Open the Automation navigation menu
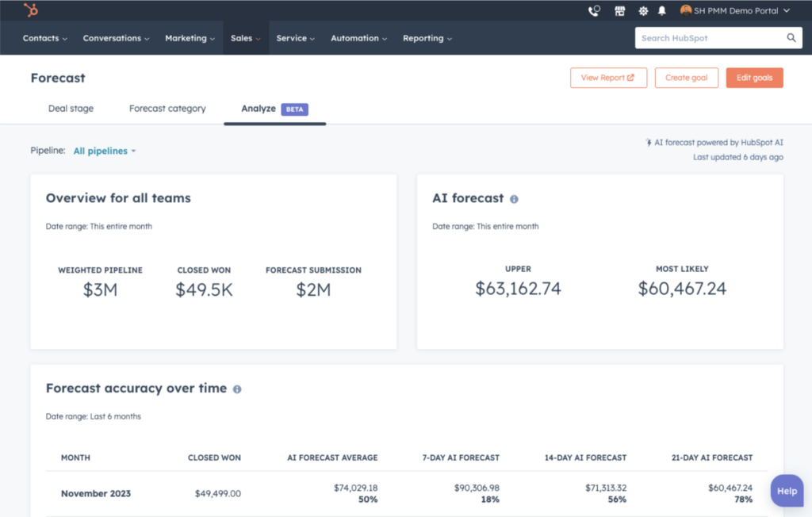 tap(359, 38)
